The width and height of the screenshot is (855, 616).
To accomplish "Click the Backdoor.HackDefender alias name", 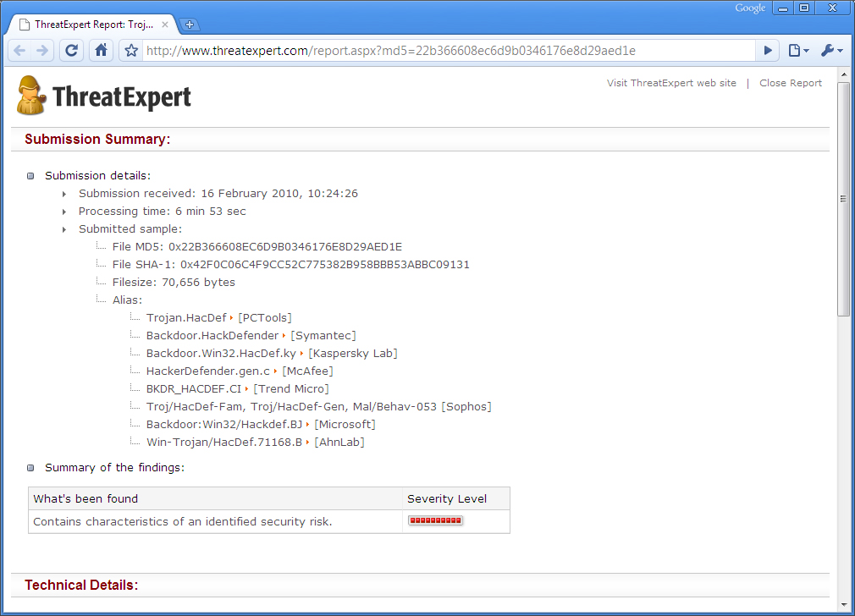I will click(212, 336).
